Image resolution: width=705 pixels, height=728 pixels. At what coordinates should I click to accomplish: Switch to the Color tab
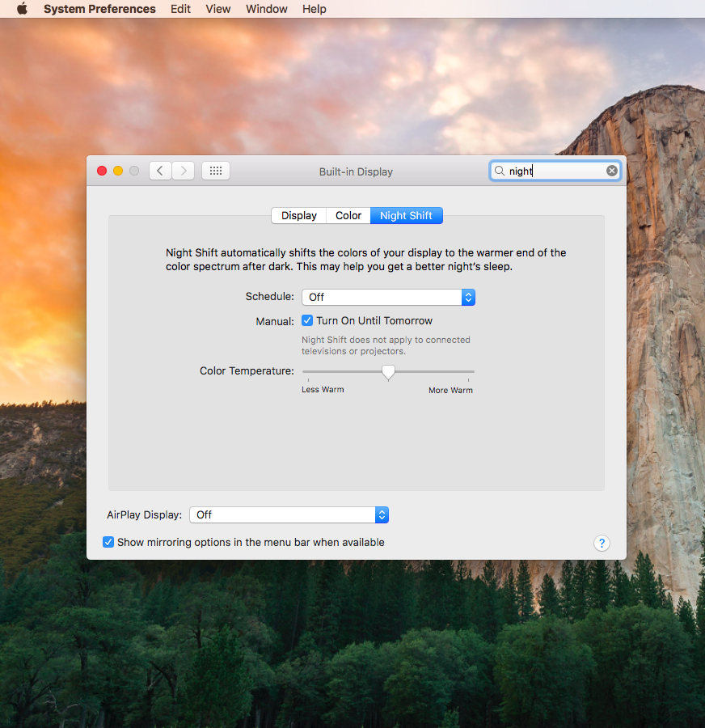348,215
